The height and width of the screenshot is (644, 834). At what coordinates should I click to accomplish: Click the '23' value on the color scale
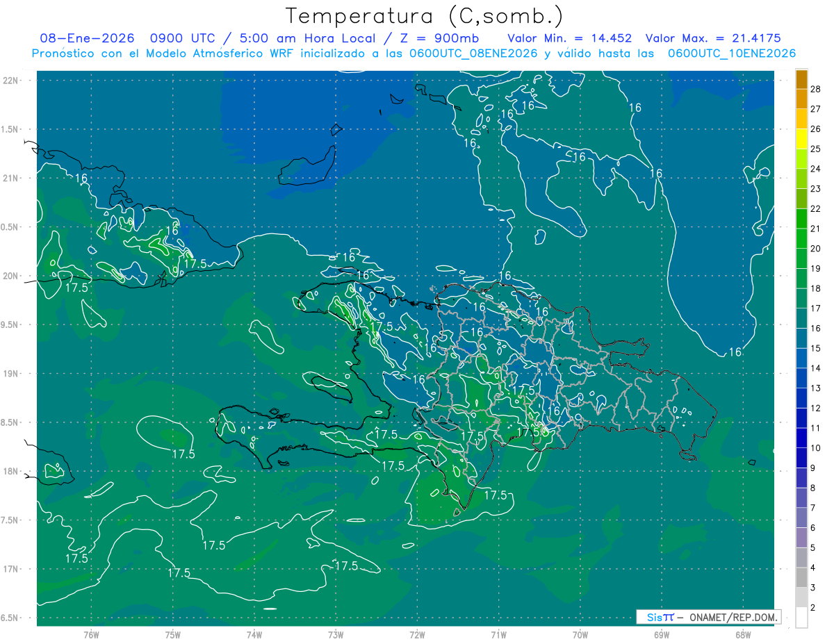(816, 188)
